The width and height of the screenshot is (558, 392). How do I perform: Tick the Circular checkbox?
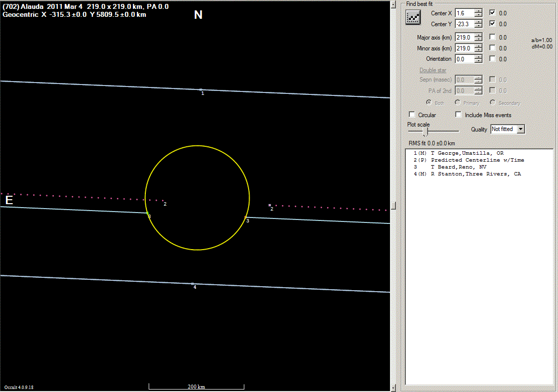412,115
